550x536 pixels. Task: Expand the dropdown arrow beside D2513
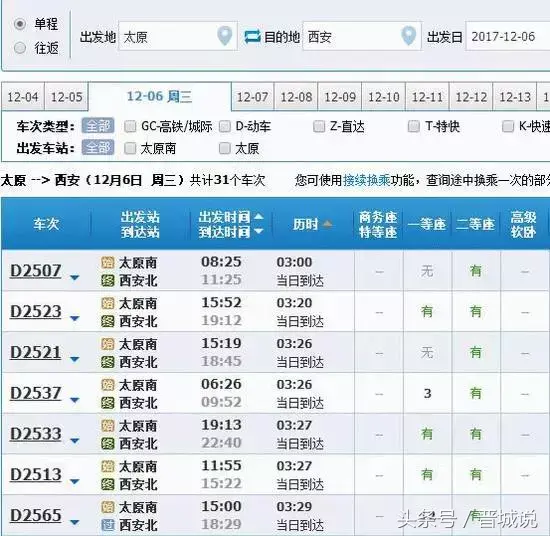74,481
